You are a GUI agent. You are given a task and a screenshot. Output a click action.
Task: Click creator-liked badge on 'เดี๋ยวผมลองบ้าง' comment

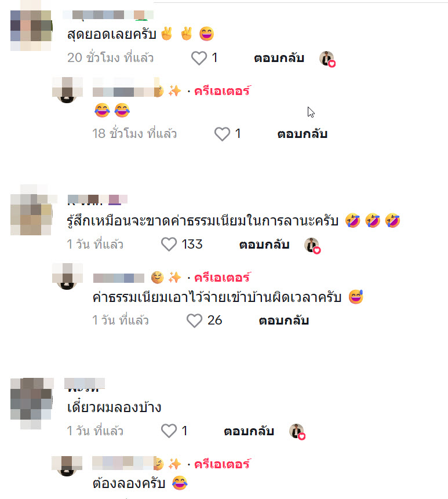297,432
